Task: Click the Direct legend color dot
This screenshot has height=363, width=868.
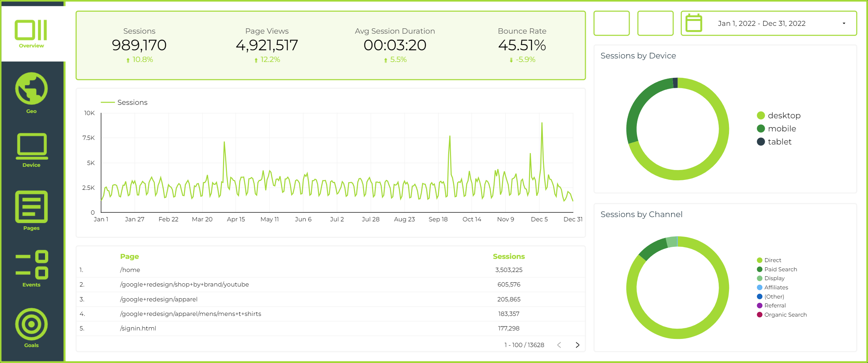Action: [759, 260]
